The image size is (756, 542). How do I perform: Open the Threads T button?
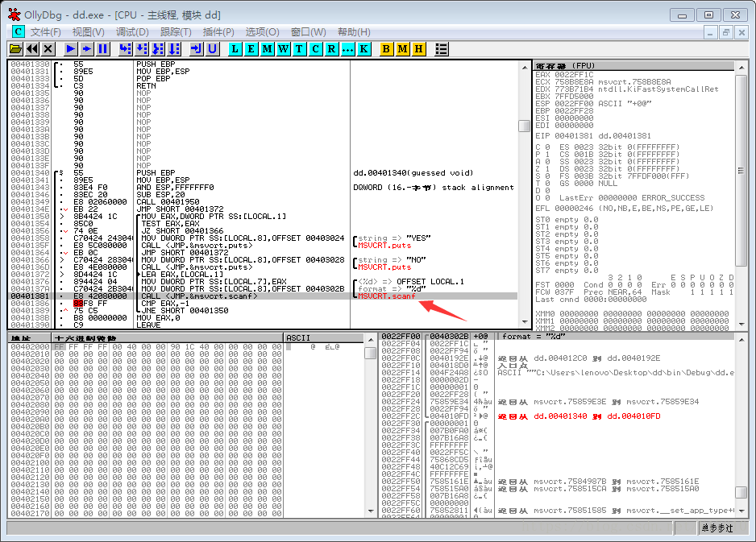(x=299, y=48)
